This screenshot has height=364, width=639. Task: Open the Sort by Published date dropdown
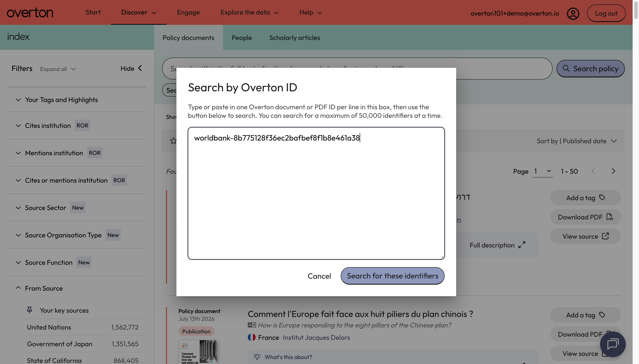(x=577, y=141)
